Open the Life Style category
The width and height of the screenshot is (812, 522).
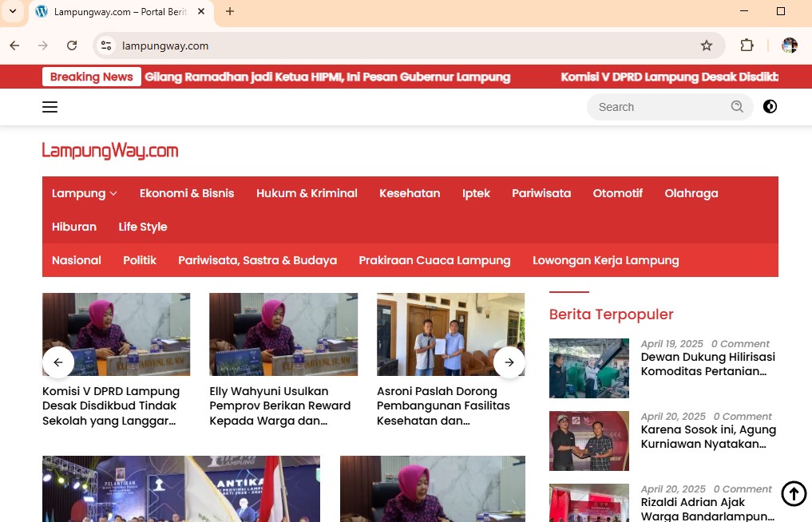[x=142, y=227]
